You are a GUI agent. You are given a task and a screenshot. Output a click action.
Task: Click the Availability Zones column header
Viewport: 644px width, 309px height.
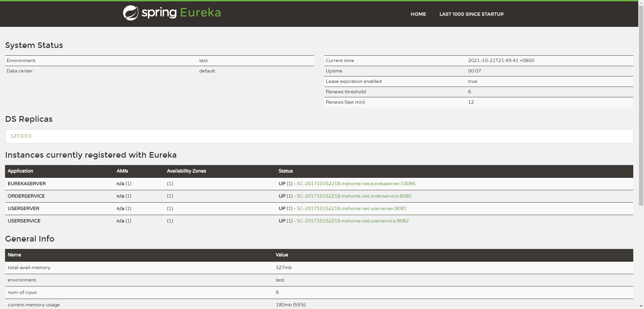[x=186, y=171]
